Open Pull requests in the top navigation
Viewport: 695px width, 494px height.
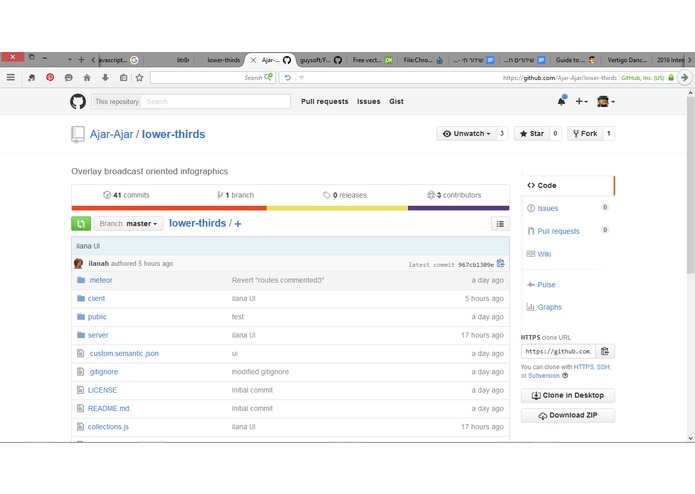pos(324,101)
